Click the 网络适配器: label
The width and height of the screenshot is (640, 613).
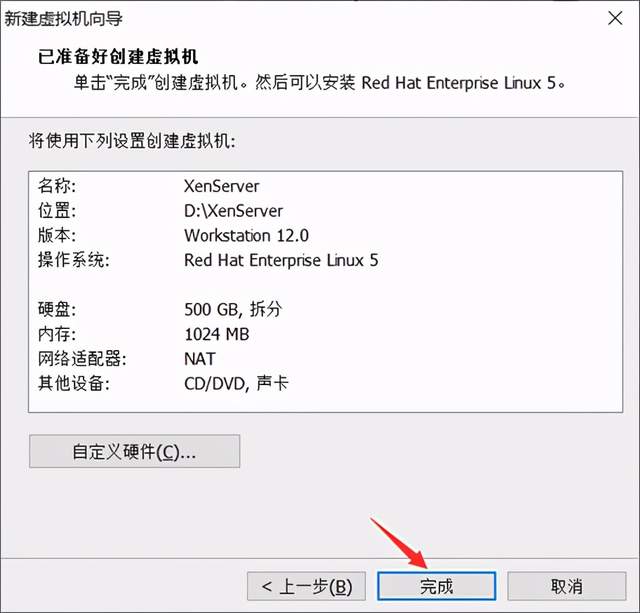click(82, 359)
